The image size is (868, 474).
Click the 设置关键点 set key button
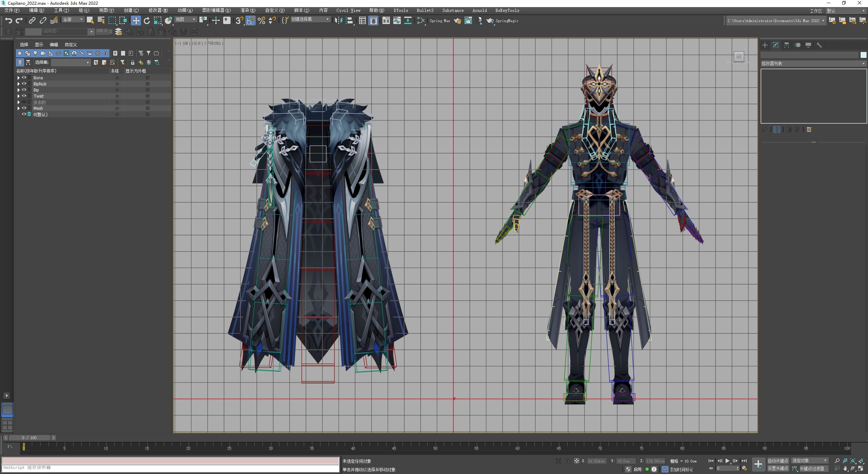click(x=778, y=469)
